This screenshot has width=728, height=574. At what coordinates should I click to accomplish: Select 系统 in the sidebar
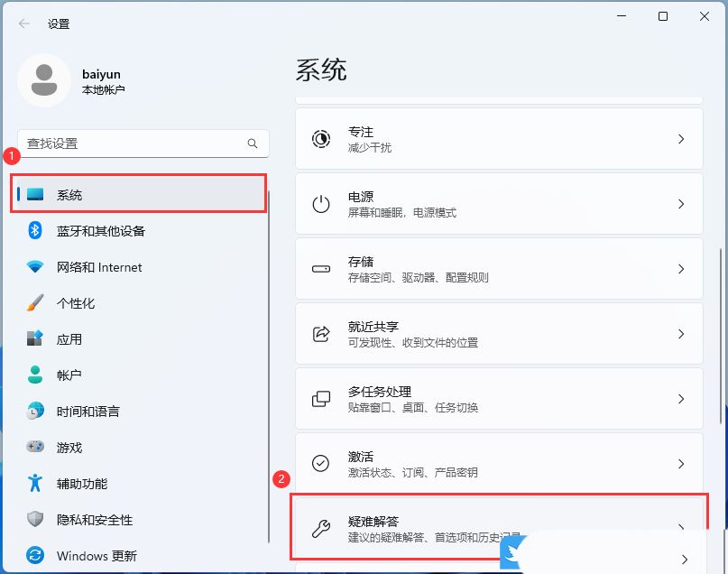(x=138, y=194)
